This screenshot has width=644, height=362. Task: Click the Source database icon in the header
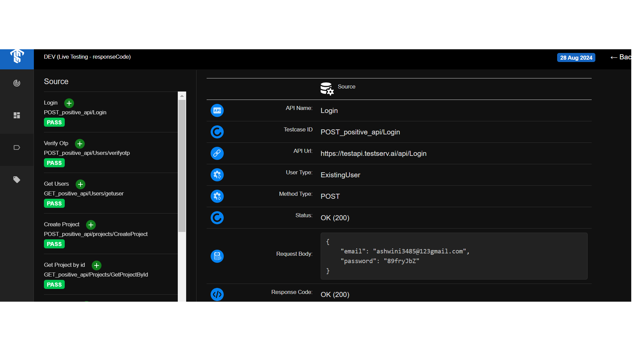coord(326,88)
